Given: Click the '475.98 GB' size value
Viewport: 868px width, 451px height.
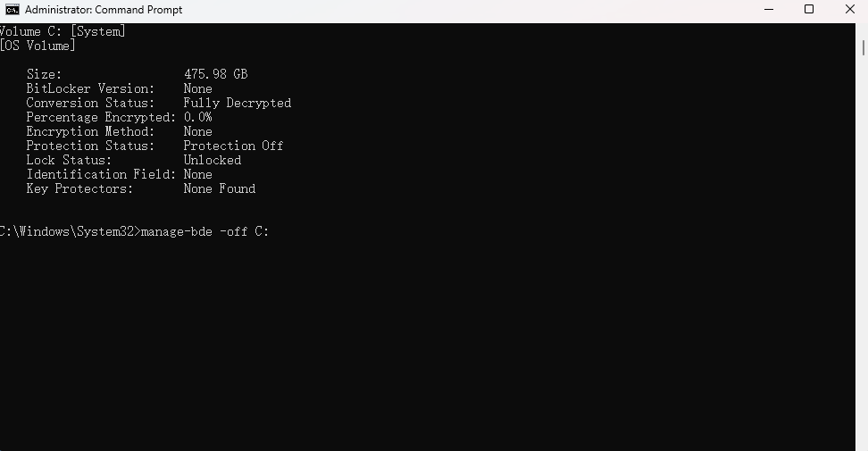Looking at the screenshot, I should (215, 74).
